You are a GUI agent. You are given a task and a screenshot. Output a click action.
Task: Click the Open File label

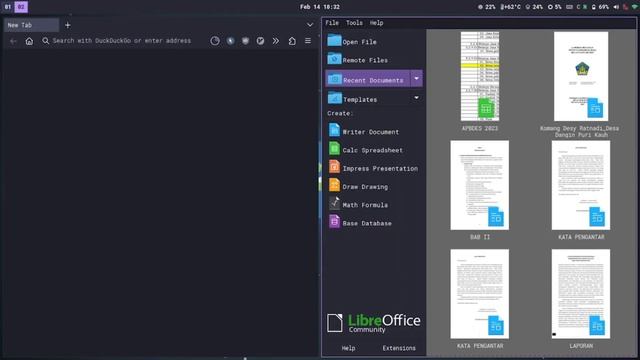(359, 42)
